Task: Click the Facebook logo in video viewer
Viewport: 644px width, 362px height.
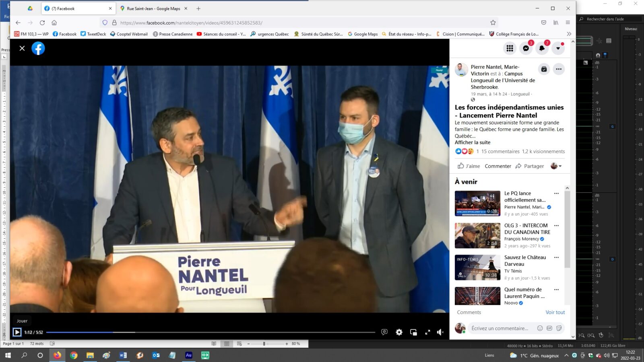Action: [x=38, y=48]
